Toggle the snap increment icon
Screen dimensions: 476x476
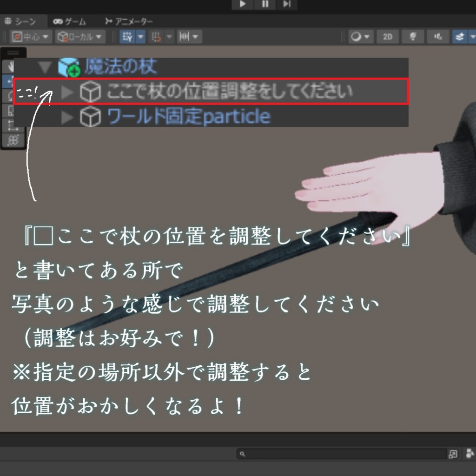pos(156,37)
